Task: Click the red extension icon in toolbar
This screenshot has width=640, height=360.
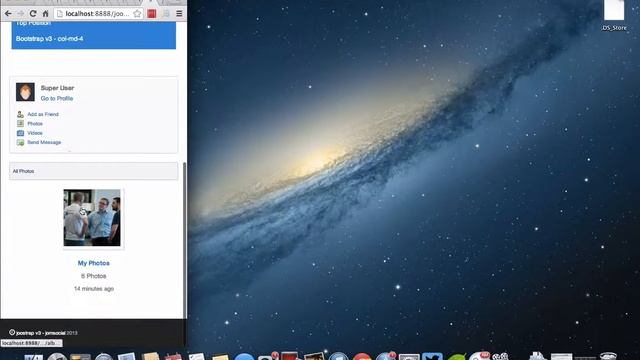Action: 151,13
